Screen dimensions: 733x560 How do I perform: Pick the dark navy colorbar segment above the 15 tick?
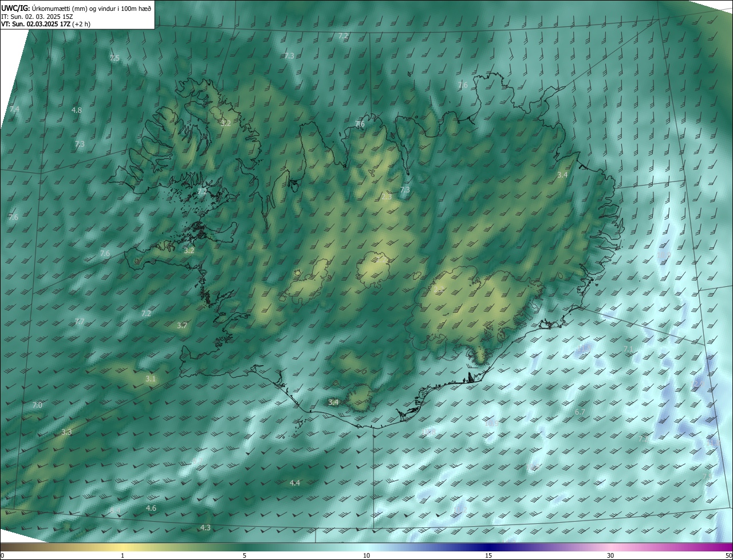488,547
